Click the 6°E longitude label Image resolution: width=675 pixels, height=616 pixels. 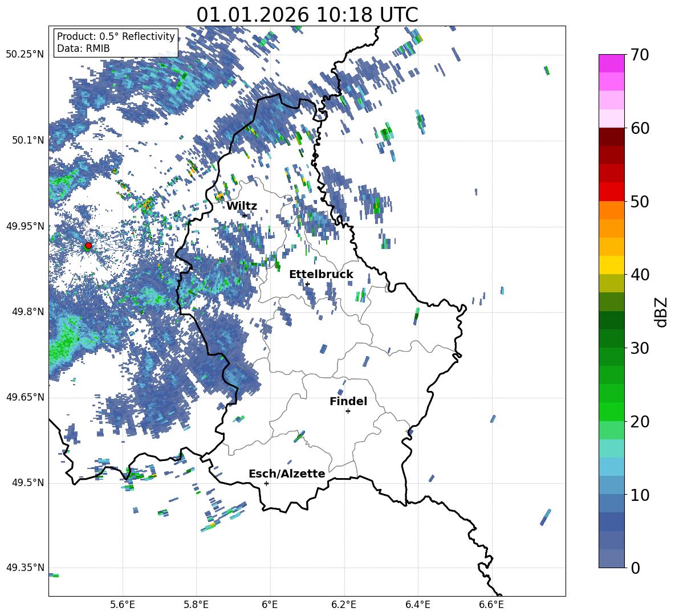(x=270, y=605)
